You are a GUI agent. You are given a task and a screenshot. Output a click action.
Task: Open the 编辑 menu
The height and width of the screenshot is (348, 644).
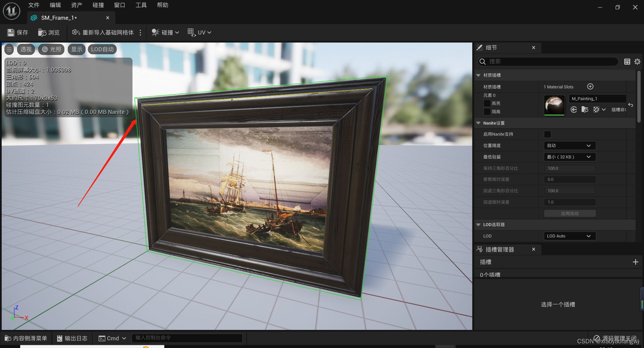click(x=55, y=5)
